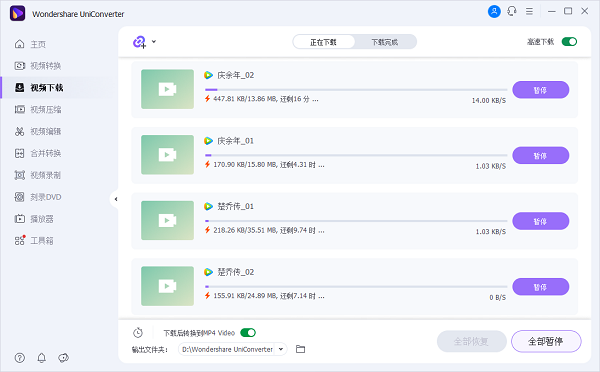Click the 170.90 KB/15.80 MB status text
The height and width of the screenshot is (372, 600).
point(269,165)
